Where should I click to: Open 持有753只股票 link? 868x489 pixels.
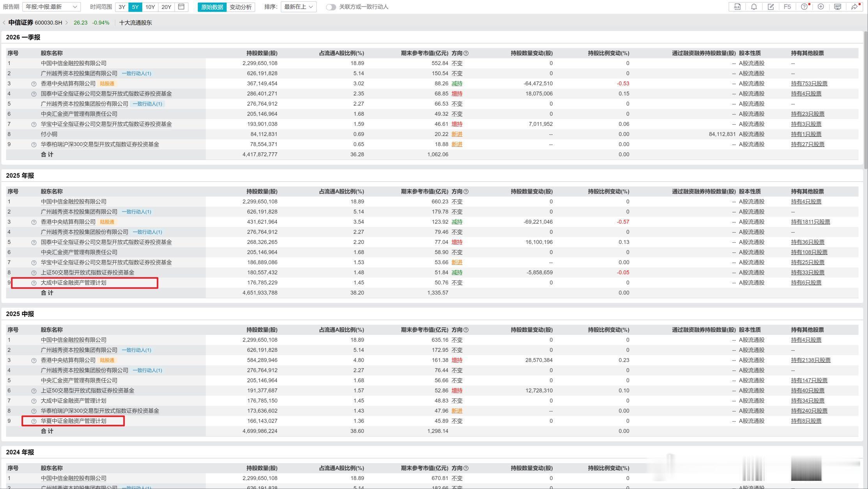pyautogui.click(x=809, y=83)
